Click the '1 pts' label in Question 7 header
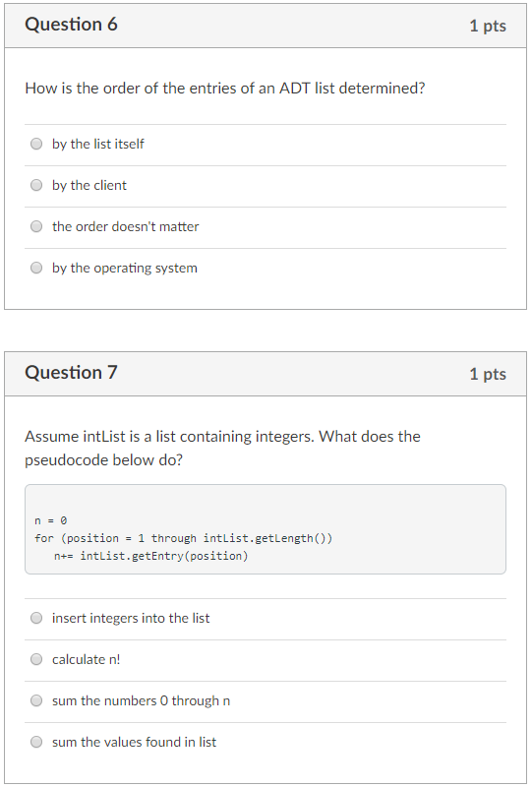This screenshot has width=532, height=787. (x=488, y=374)
